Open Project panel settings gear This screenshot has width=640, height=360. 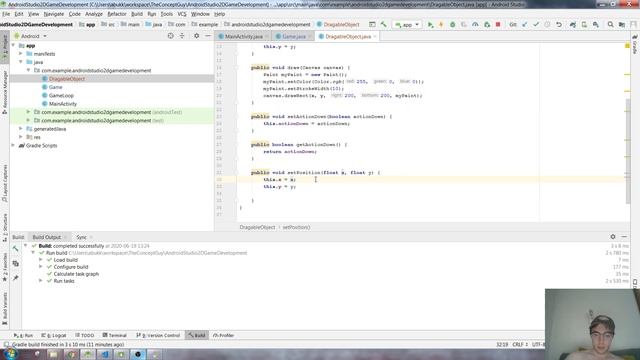pos(196,36)
